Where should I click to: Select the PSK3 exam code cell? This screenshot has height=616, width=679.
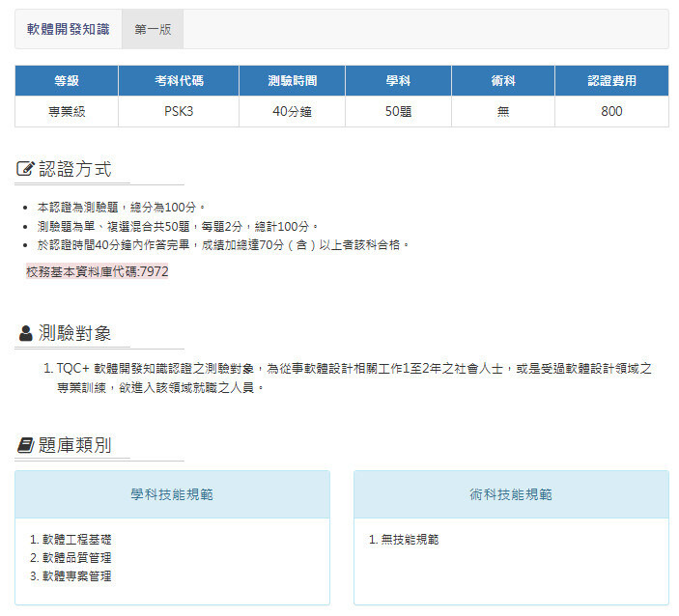(x=179, y=111)
